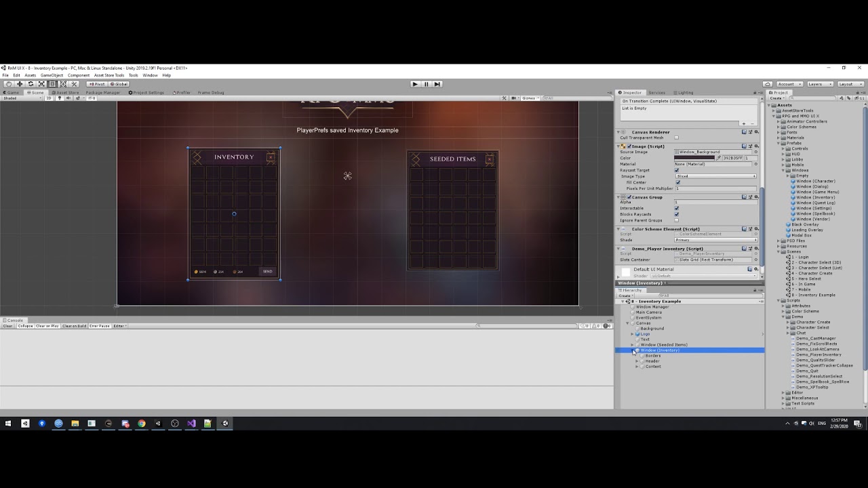868x488 pixels.
Task: Click the Collapse button in the Console
Action: [25, 326]
